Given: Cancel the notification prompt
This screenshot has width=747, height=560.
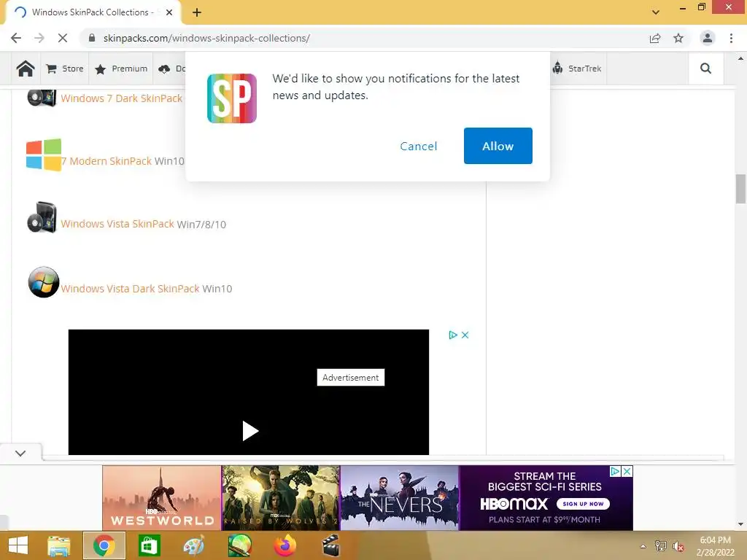Looking at the screenshot, I should tap(418, 146).
